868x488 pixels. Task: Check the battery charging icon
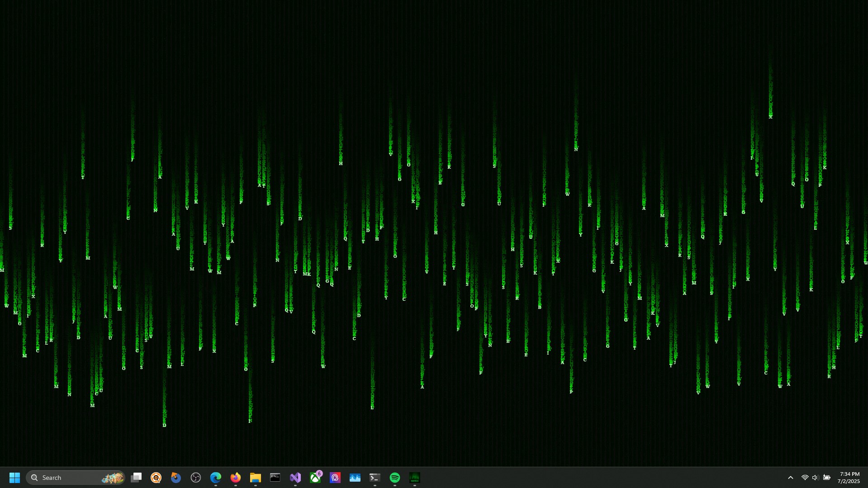[827, 478]
